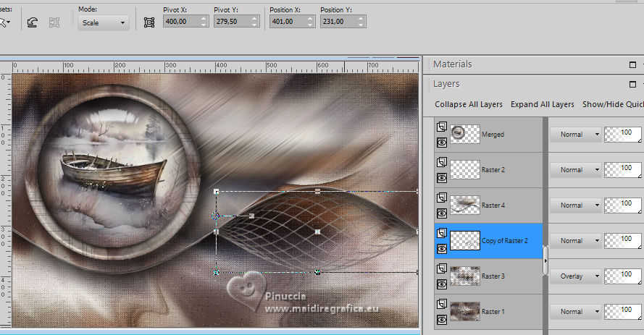Adjust the Position Y spinner arrows
The width and height of the screenshot is (644, 335).
(361, 21)
